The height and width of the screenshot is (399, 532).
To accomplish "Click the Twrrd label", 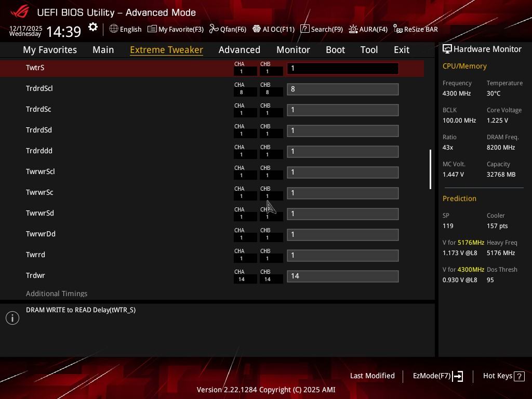I will [x=35, y=255].
